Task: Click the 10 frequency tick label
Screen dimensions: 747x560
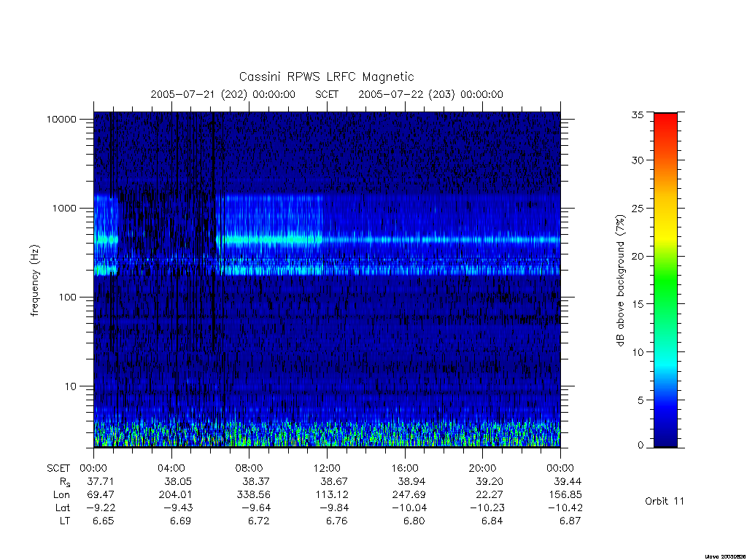Action: tap(71, 386)
